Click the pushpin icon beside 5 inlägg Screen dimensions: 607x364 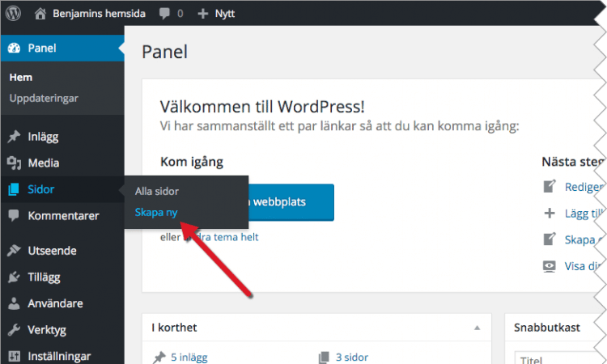coord(159,358)
